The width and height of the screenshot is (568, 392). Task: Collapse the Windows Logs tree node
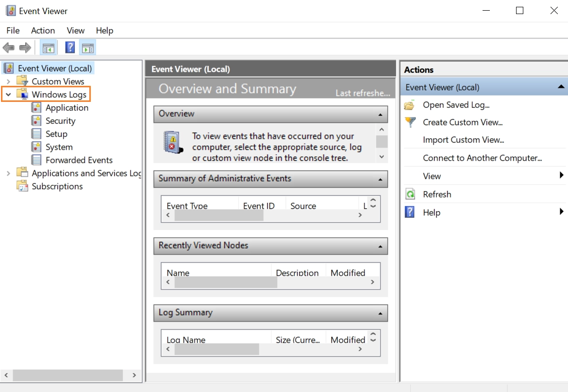[8, 95]
